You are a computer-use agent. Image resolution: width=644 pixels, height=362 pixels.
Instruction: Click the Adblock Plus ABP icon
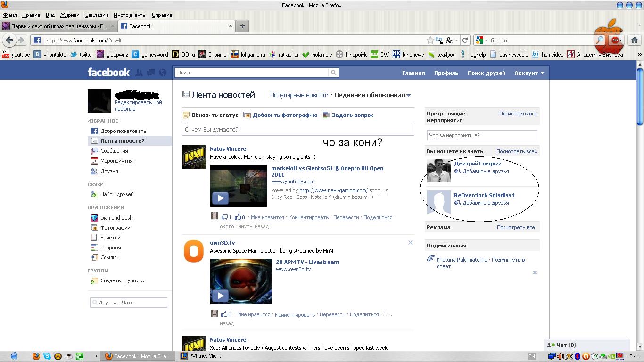tap(615, 41)
